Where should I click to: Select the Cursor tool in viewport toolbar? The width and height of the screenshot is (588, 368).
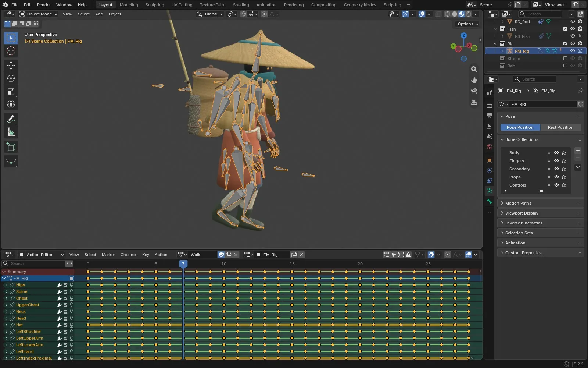[x=11, y=51]
